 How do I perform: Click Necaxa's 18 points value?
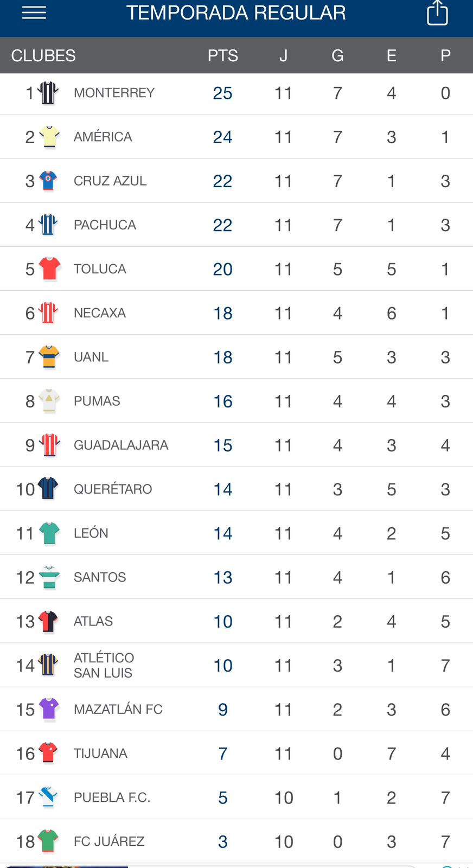pyautogui.click(x=222, y=313)
